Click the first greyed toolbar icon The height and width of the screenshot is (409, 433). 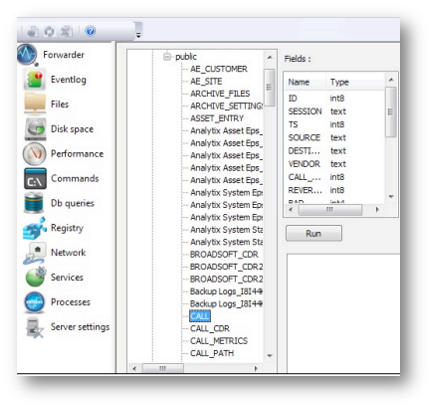click(x=33, y=31)
